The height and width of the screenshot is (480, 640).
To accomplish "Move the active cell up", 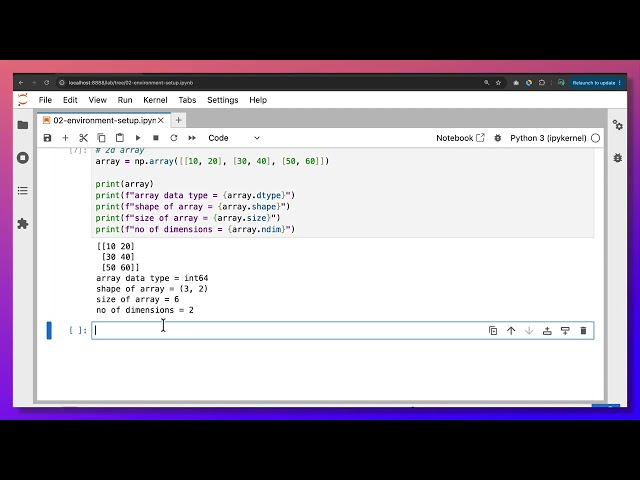I will [x=511, y=331].
